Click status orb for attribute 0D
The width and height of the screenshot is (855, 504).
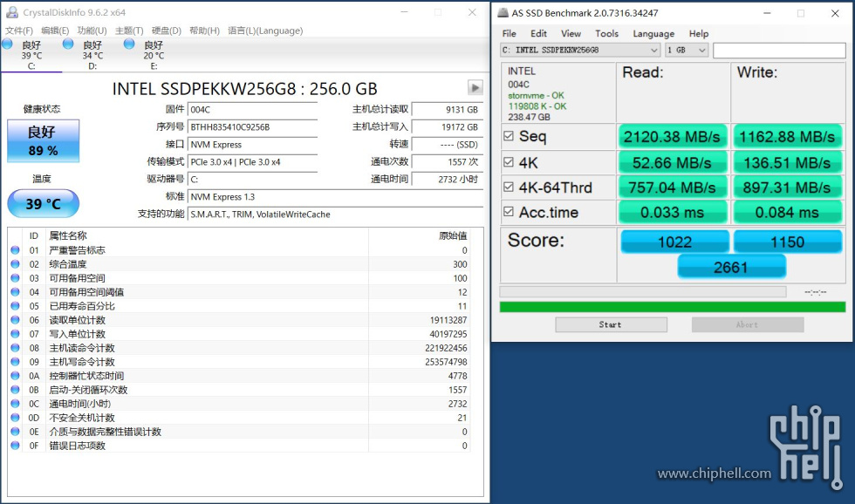pyautogui.click(x=16, y=418)
